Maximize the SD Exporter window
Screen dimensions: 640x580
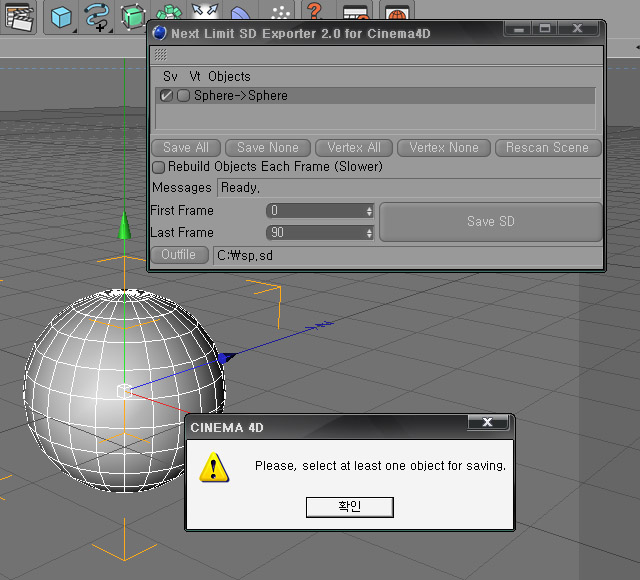544,29
